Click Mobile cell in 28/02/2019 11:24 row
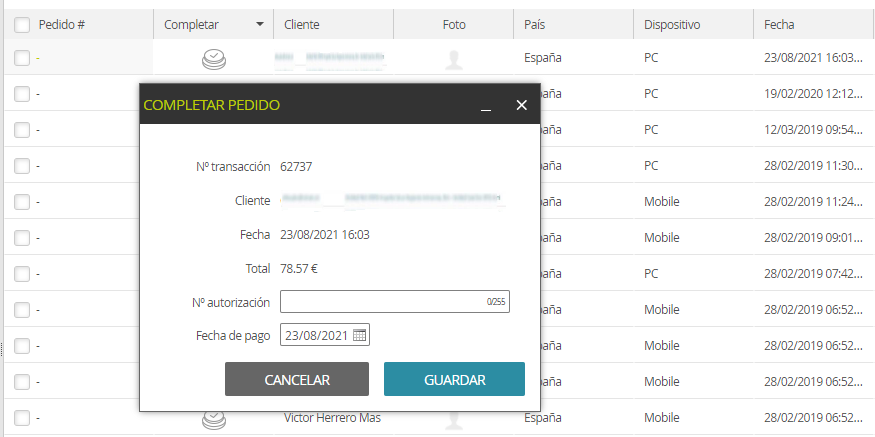 pyautogui.click(x=662, y=201)
